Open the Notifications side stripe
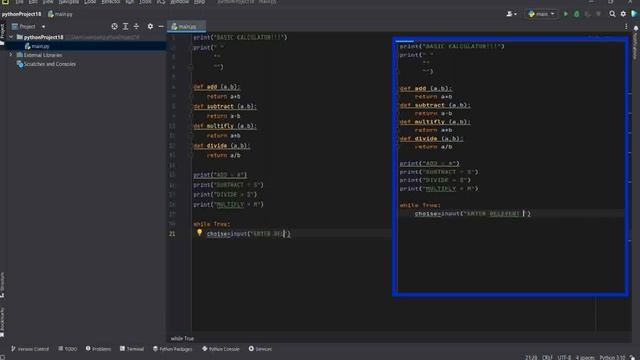 click(636, 42)
